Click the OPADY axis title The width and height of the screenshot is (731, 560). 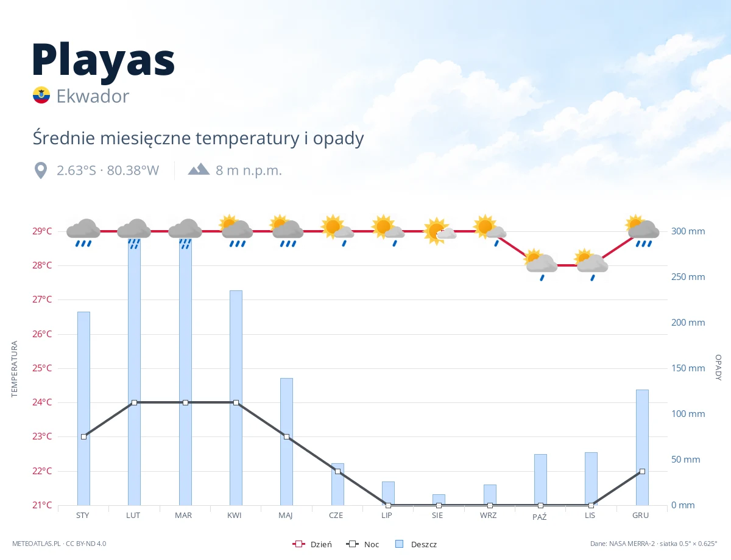pos(718,368)
